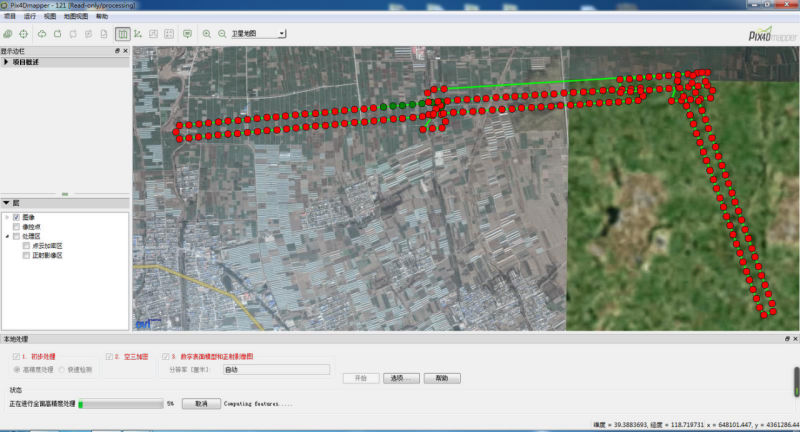Enable the 正射影像区 checkbox
Image resolution: width=800 pixels, height=432 pixels.
click(26, 255)
